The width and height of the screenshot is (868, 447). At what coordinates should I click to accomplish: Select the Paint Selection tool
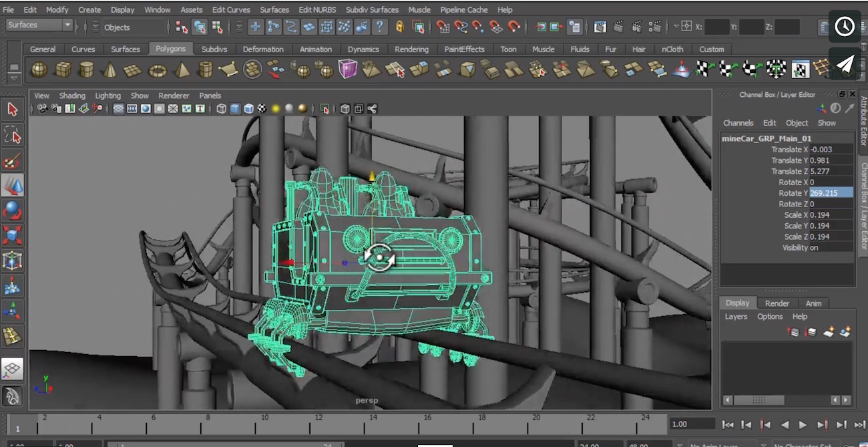[x=13, y=160]
